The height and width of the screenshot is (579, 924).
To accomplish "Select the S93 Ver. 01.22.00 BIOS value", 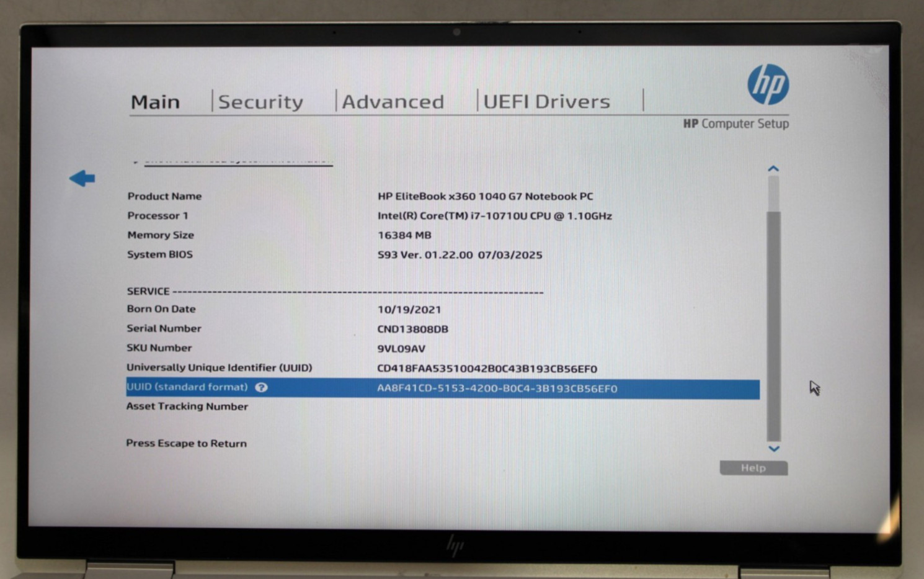I will click(460, 255).
